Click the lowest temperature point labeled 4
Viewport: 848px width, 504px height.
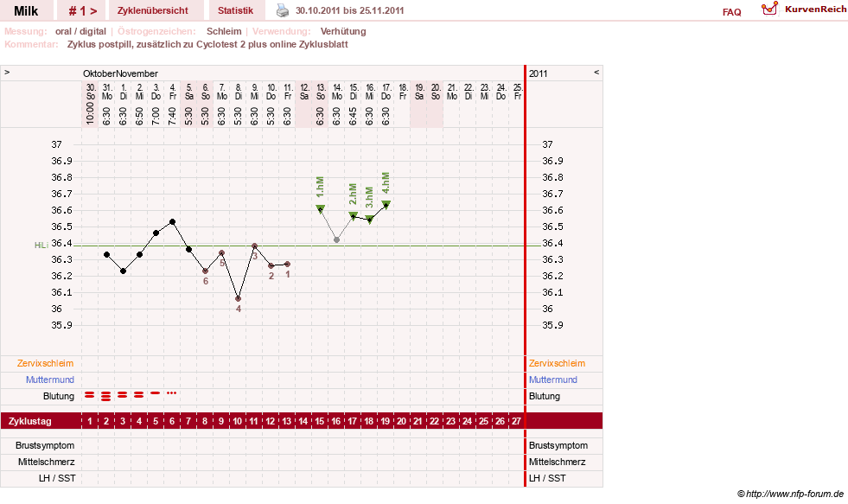[x=238, y=298]
